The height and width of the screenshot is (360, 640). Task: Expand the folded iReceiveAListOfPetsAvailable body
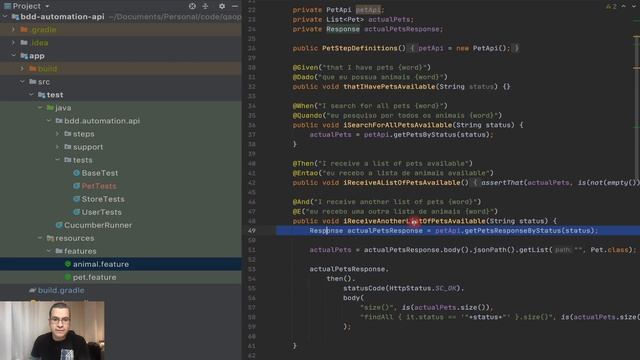pos(476,182)
